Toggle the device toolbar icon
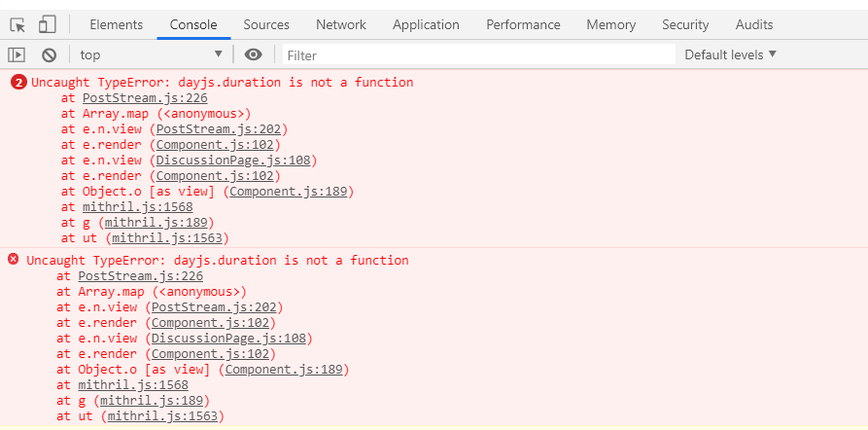The width and height of the screenshot is (868, 430). click(47, 24)
